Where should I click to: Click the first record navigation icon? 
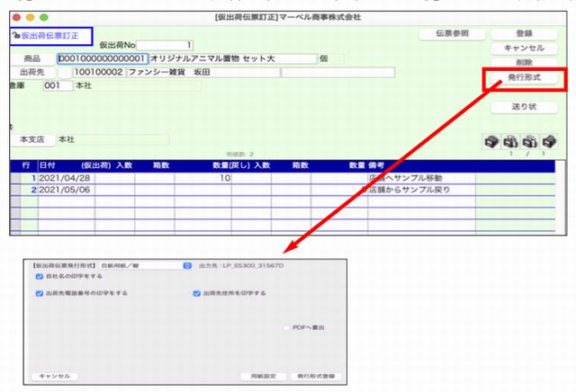click(x=492, y=141)
